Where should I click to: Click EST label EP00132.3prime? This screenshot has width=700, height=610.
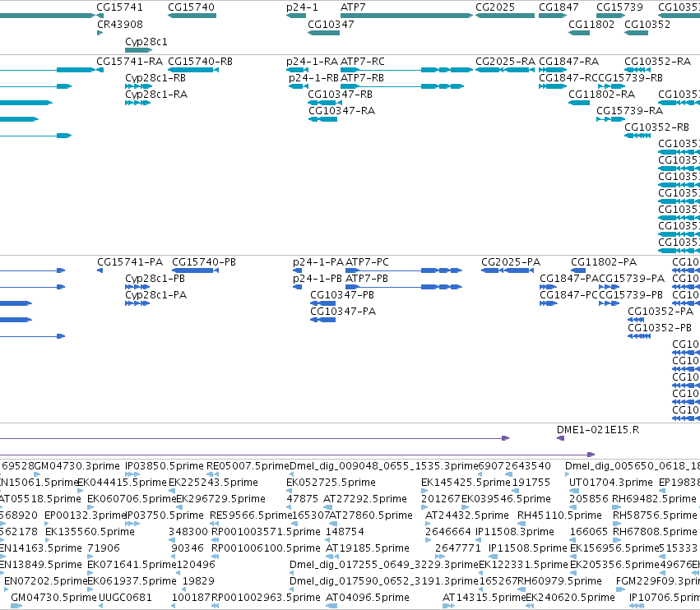coord(86,515)
